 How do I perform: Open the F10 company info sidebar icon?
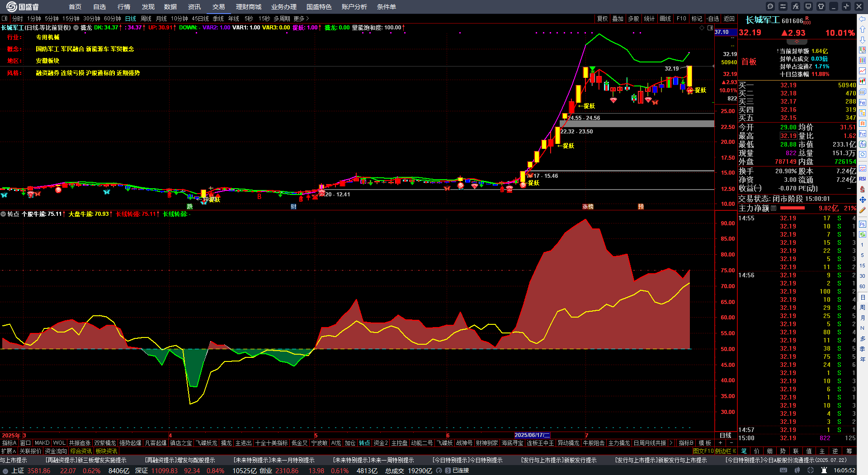pyautogui.click(x=863, y=103)
